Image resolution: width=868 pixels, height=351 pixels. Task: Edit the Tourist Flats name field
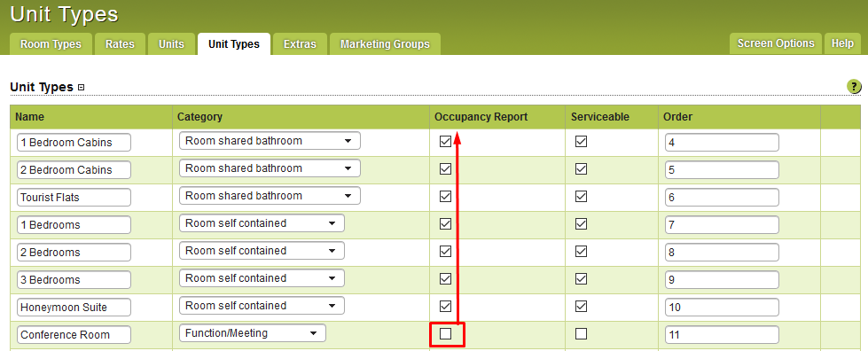[x=74, y=197]
